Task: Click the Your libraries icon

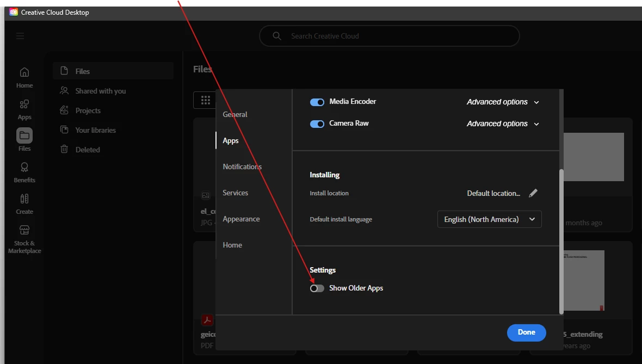Action: 64,130
